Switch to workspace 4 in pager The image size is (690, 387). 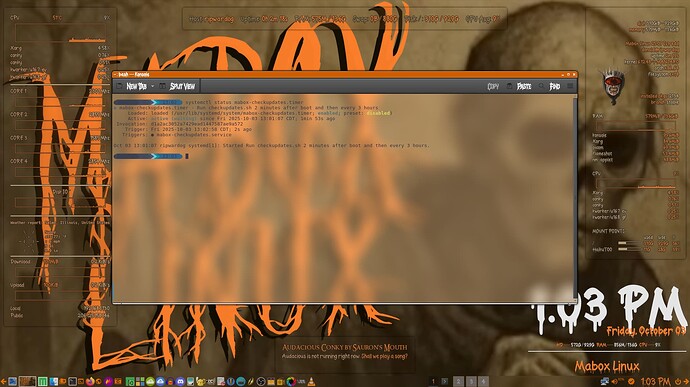[483, 381]
